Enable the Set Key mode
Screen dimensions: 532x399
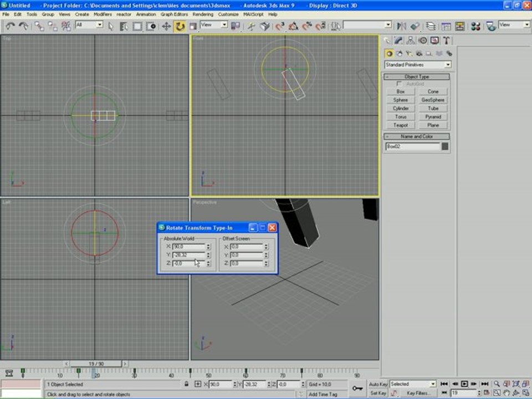click(x=378, y=393)
